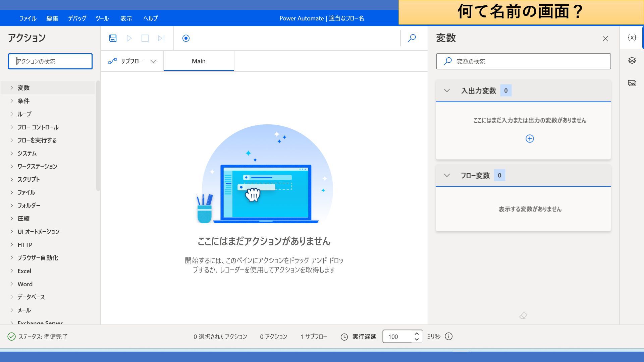Select the Main subflow tab
644x362 pixels.
pos(199,61)
